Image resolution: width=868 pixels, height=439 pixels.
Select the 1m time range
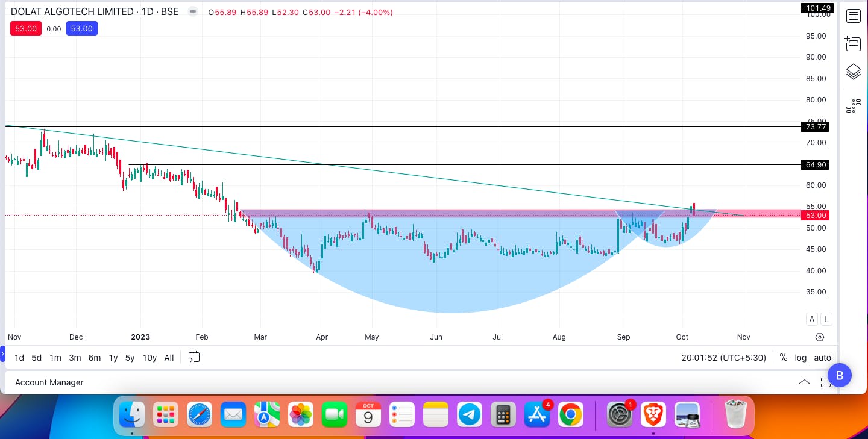pyautogui.click(x=55, y=358)
